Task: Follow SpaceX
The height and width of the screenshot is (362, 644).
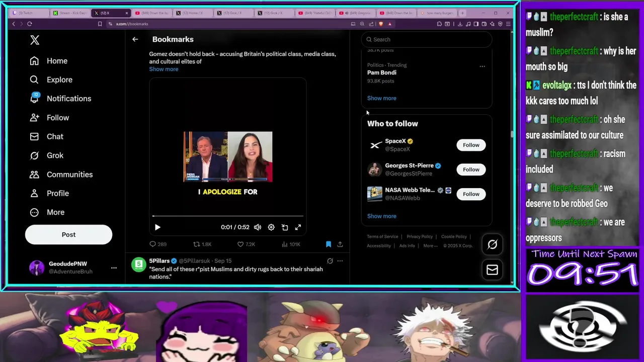Action: [x=471, y=145]
